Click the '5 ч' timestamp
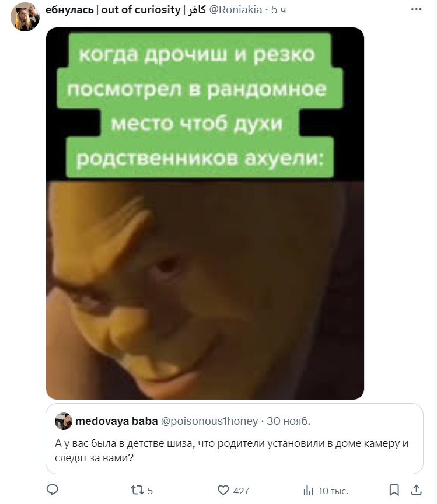 [x=278, y=10]
